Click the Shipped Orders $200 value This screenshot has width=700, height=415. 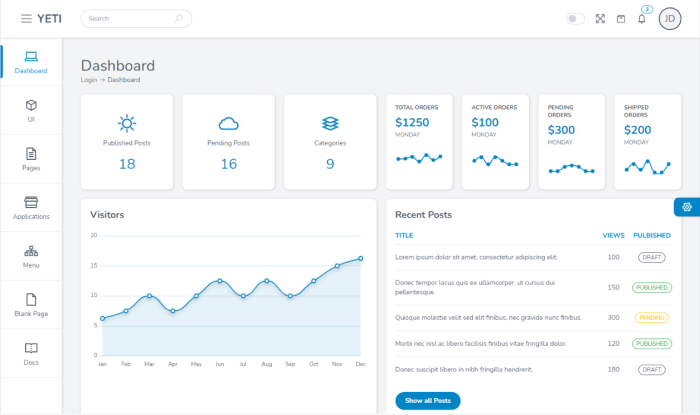coord(638,130)
